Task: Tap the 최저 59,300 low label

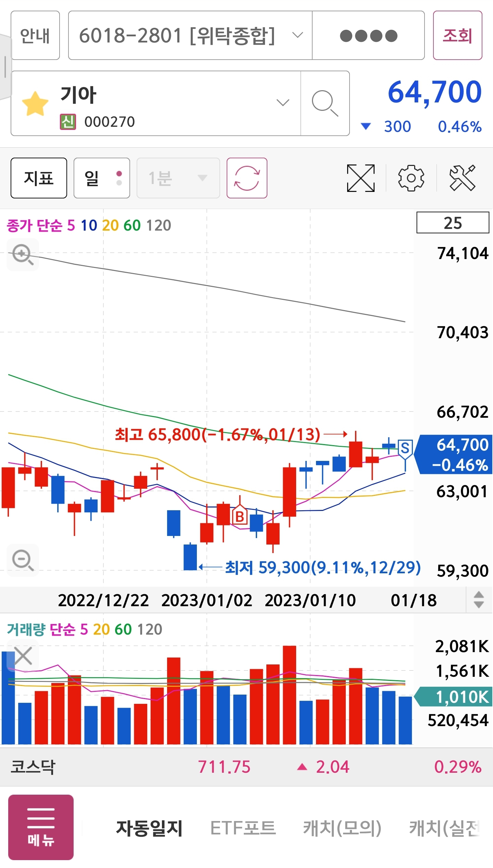Action: coord(323,567)
